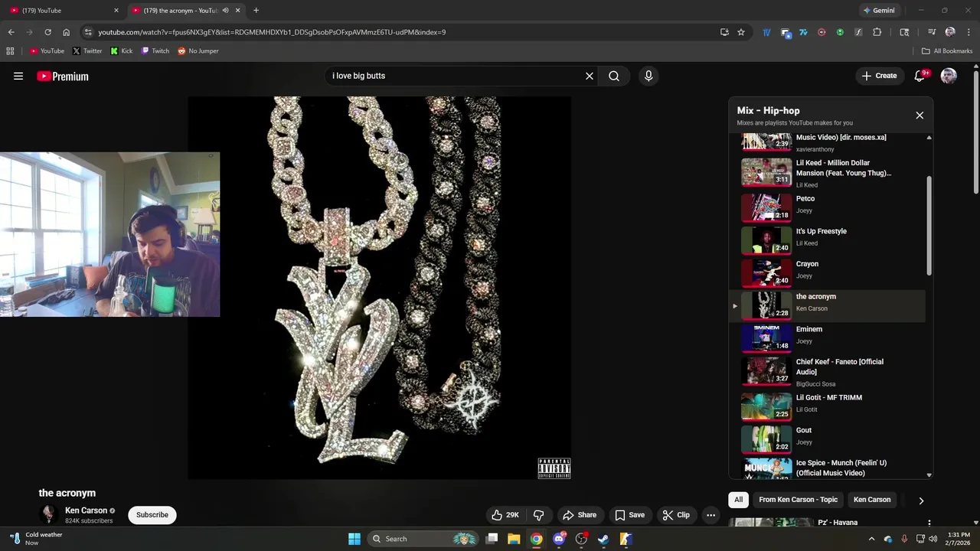980x551 pixels.
Task: Open Steam from the taskbar
Action: tap(603, 539)
